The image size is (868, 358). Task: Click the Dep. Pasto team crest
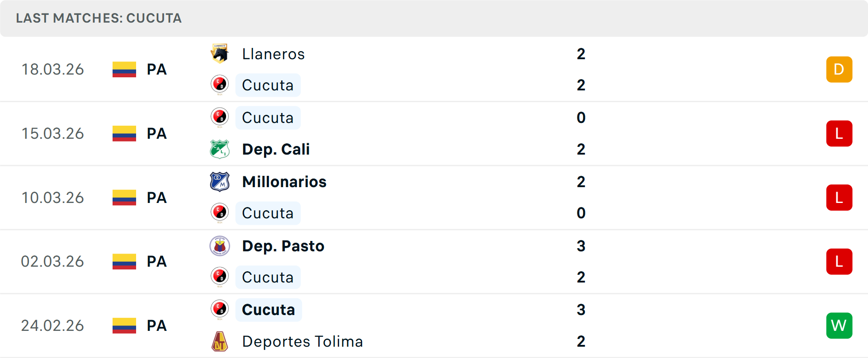[220, 246]
